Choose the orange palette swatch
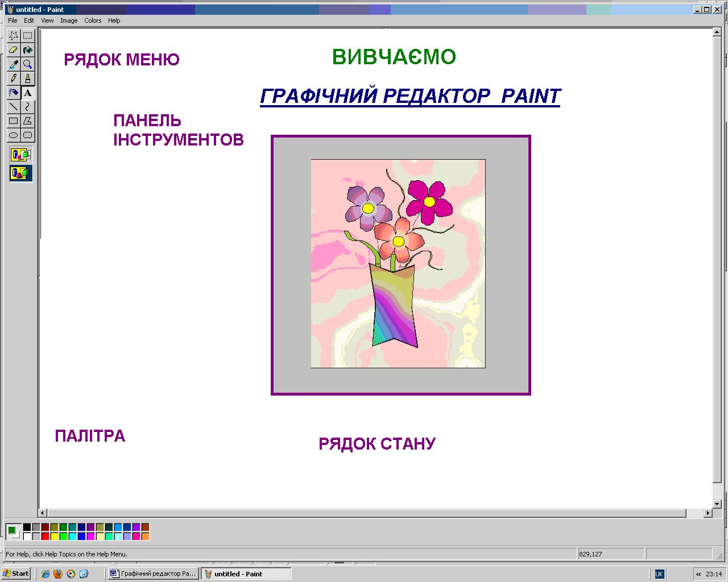Image resolution: width=728 pixels, height=582 pixels. click(146, 537)
